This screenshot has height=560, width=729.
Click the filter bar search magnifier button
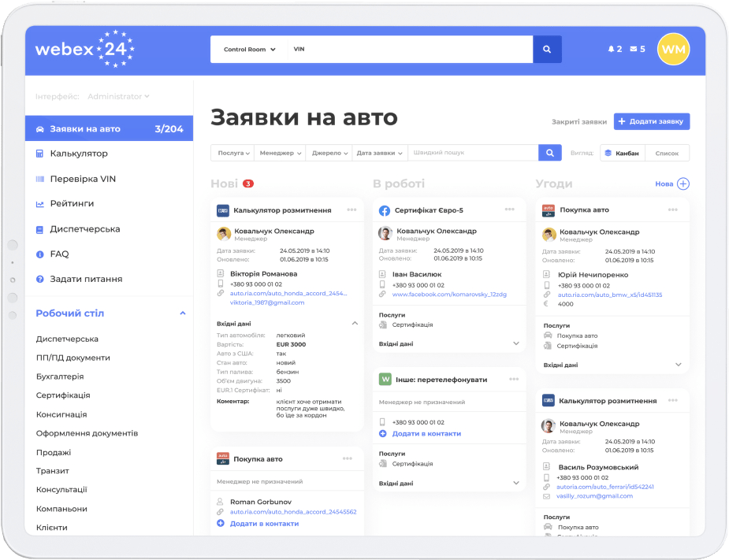tap(549, 153)
